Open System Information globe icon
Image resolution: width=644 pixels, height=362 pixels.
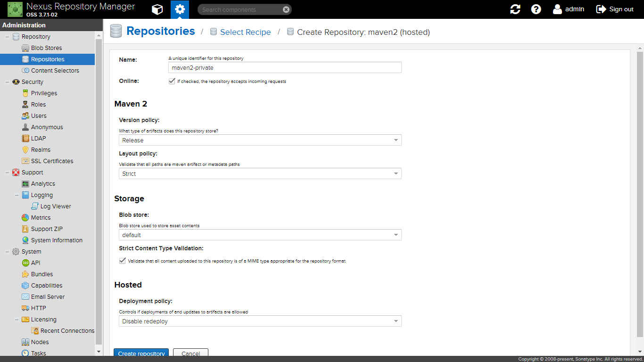[x=25, y=240]
